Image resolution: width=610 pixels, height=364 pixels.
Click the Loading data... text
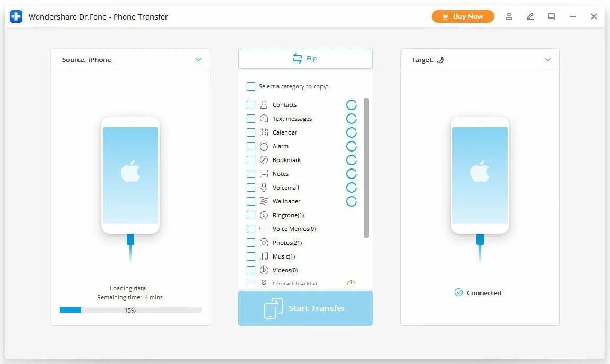pyautogui.click(x=130, y=288)
